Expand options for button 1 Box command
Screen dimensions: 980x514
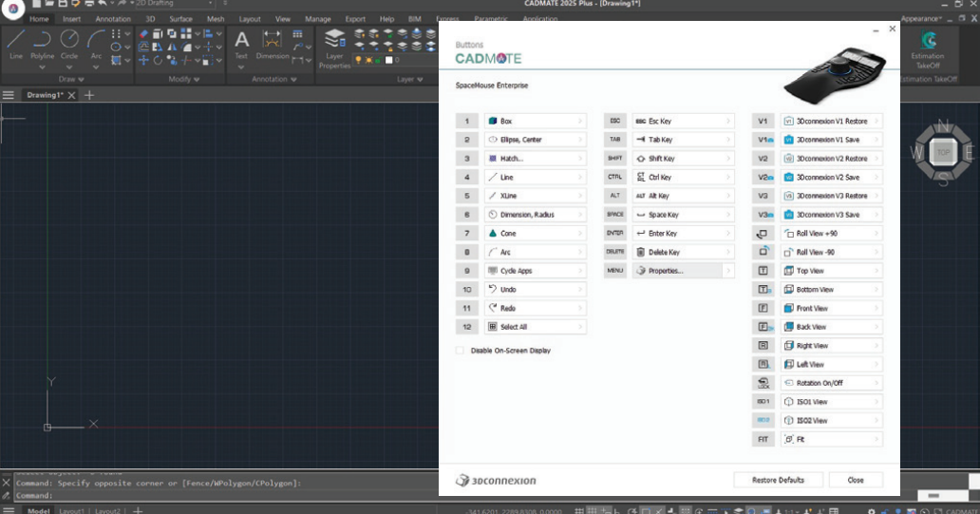click(x=579, y=122)
